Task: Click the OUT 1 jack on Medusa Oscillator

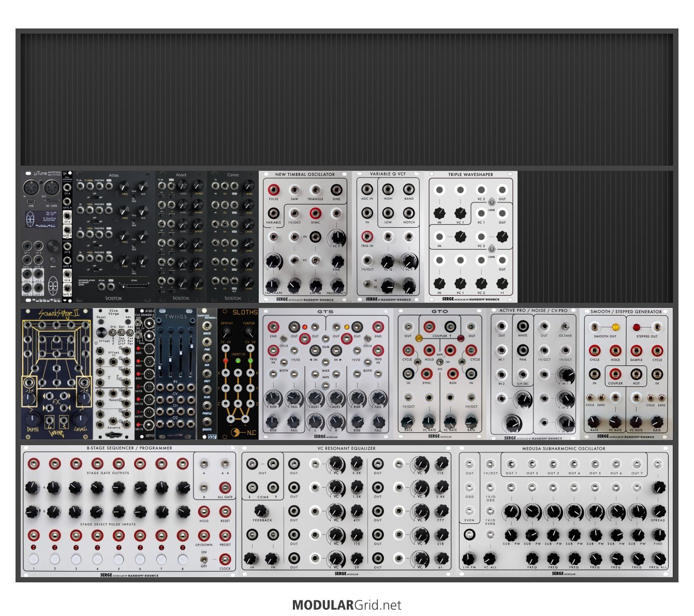Action: point(511,464)
